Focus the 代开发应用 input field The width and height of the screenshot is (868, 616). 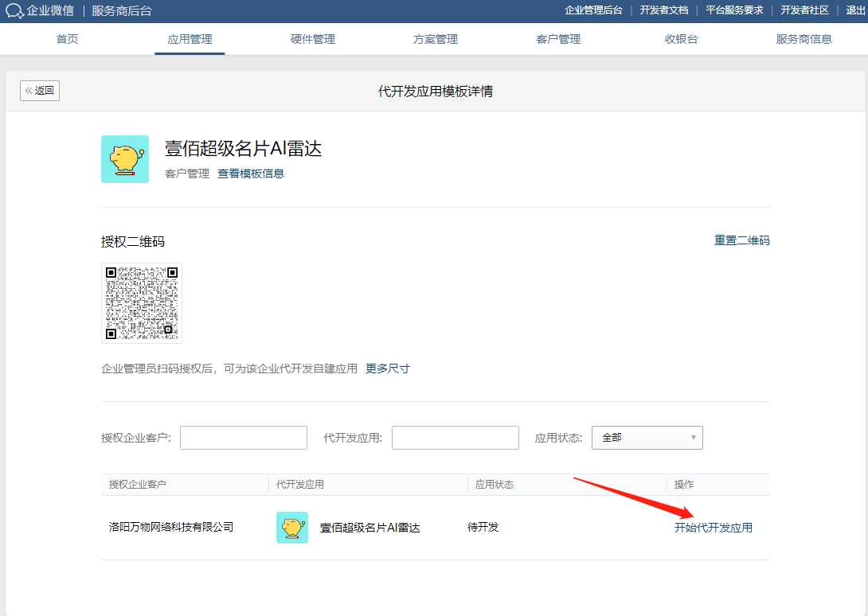click(456, 438)
